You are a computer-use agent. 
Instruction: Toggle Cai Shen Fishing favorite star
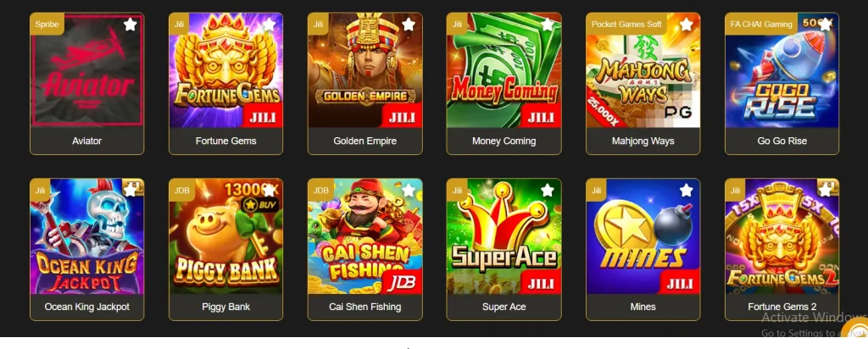pyautogui.click(x=409, y=191)
